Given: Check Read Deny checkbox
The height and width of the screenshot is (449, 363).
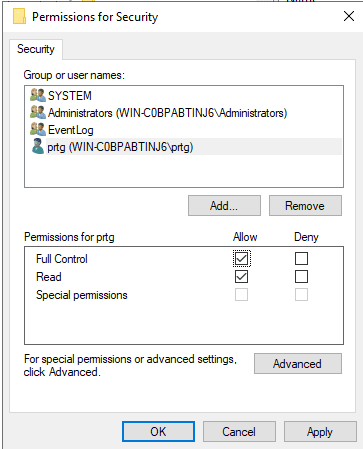Looking at the screenshot, I should click(x=301, y=277).
